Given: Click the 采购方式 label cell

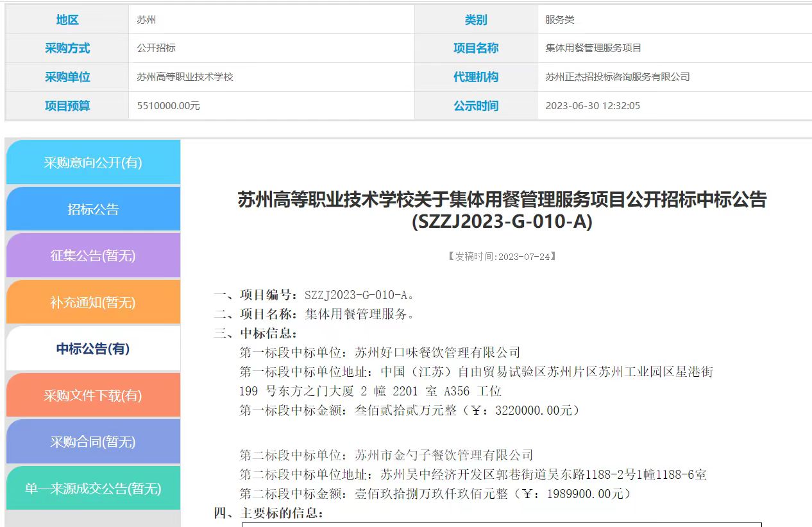Looking at the screenshot, I should (67, 48).
